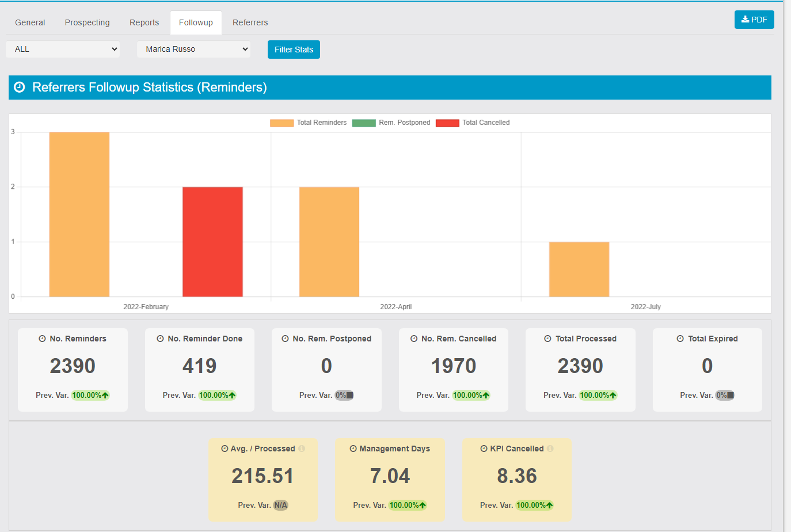Click the red 2022-February cancelled bar

point(212,242)
